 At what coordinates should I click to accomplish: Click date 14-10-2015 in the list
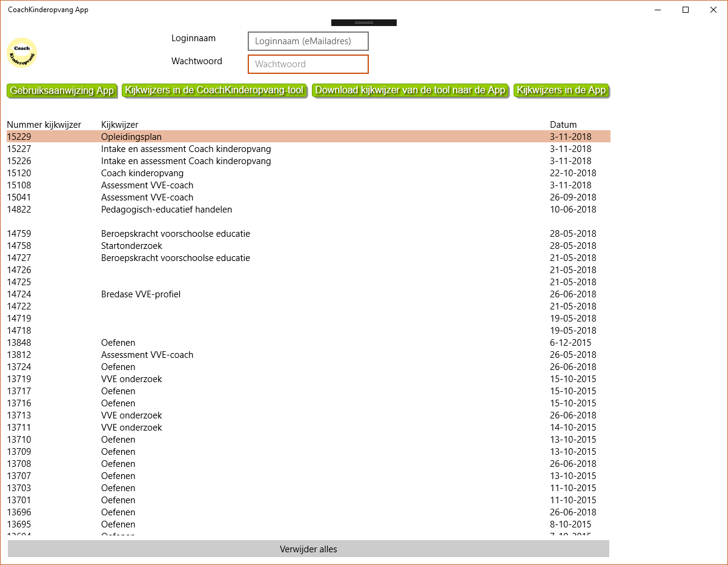pyautogui.click(x=573, y=428)
